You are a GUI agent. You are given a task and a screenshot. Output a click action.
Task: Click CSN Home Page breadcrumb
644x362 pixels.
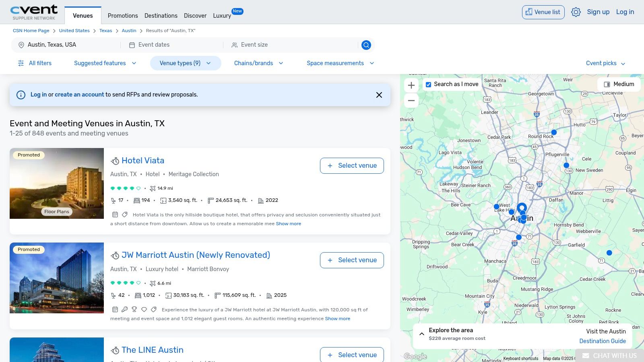pos(31,31)
